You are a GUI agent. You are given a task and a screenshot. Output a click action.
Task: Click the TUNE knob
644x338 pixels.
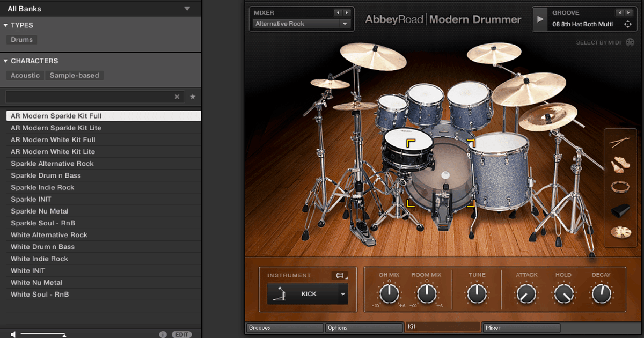pyautogui.click(x=477, y=293)
